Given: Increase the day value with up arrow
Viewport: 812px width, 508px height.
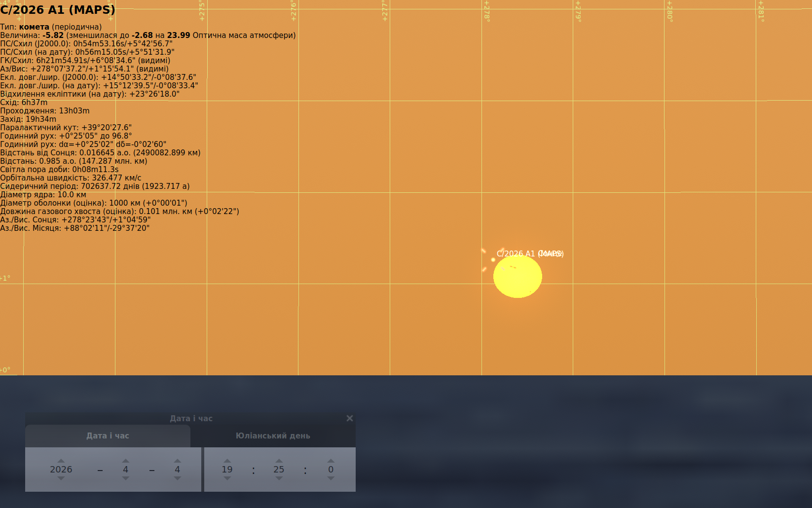Looking at the screenshot, I should tap(178, 461).
